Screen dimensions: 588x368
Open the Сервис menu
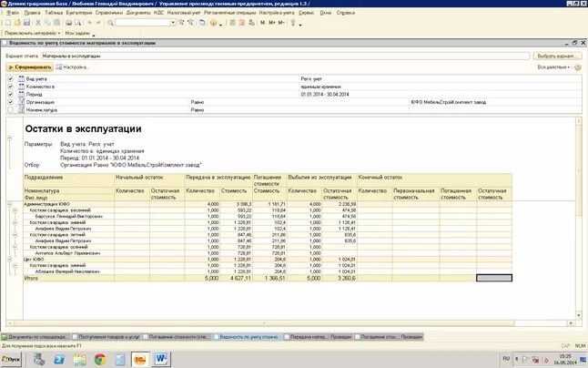[x=307, y=13]
